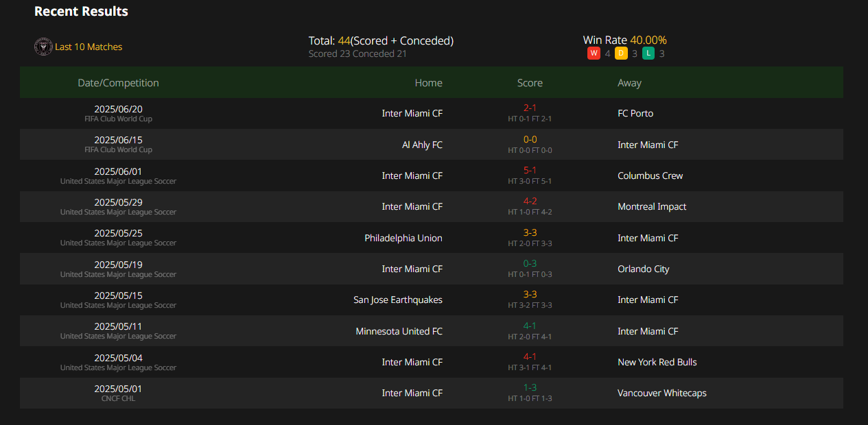
Task: Click the HT 2-0 FT 4-1 detail
Action: 530,337
